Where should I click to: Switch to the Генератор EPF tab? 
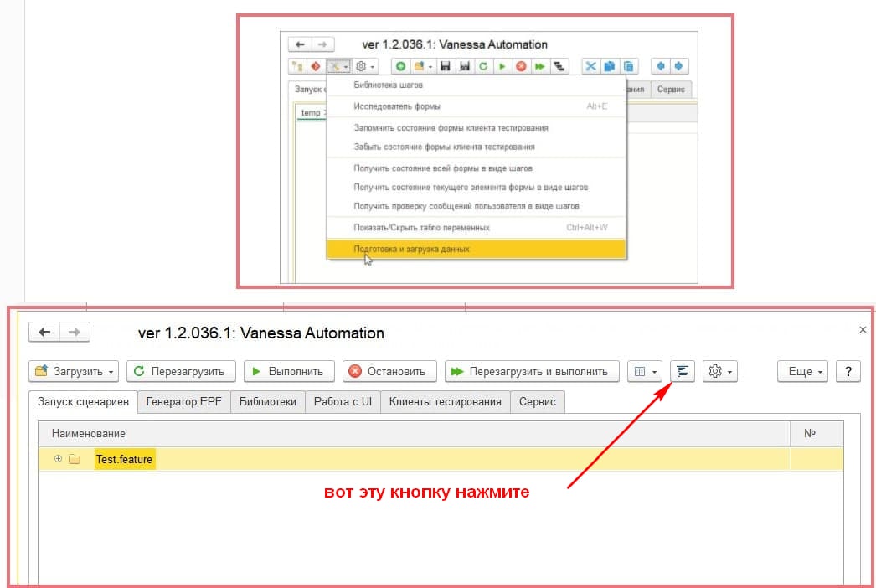[183, 402]
